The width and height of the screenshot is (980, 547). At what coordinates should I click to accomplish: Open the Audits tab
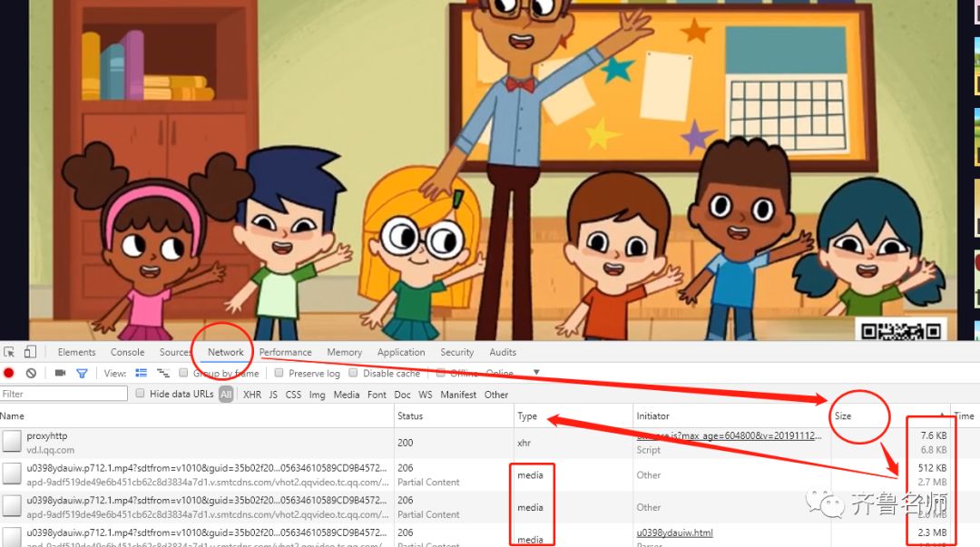503,352
